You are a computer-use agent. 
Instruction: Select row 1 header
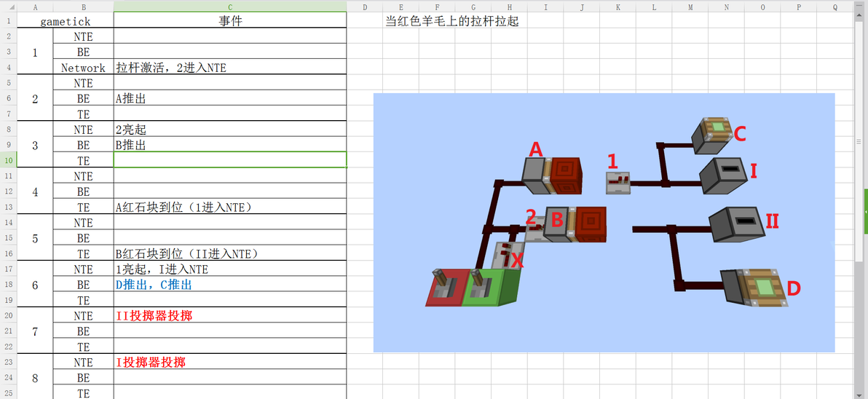pyautogui.click(x=8, y=21)
